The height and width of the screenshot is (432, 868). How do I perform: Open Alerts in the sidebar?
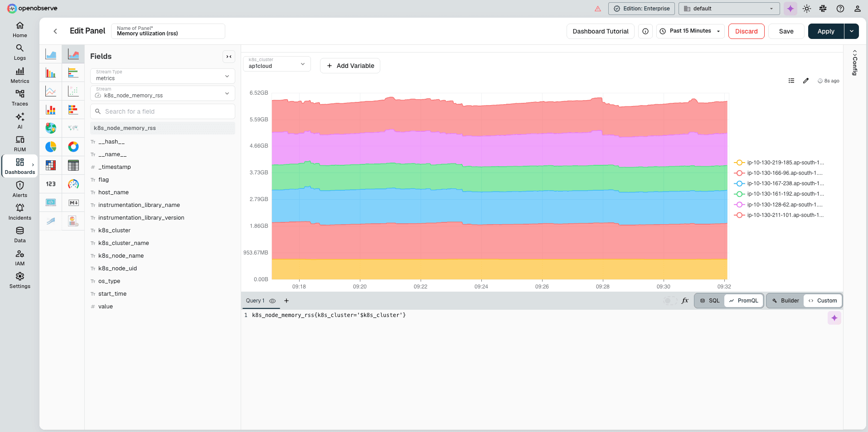coord(20,189)
